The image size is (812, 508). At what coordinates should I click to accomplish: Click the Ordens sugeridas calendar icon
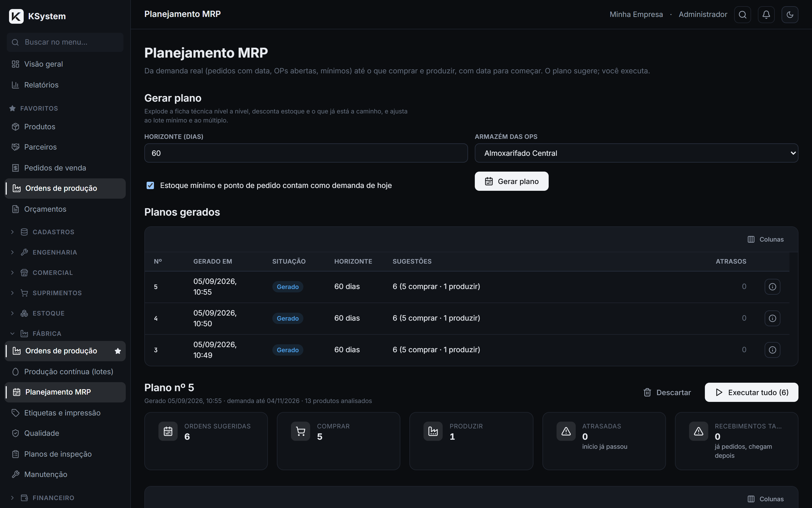coord(168,431)
